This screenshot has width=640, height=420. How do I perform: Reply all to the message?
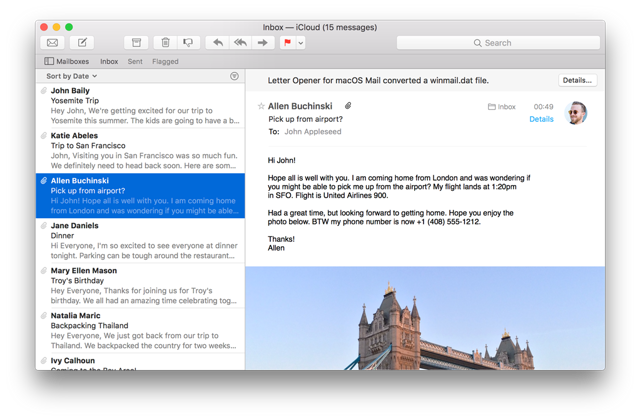[x=240, y=42]
